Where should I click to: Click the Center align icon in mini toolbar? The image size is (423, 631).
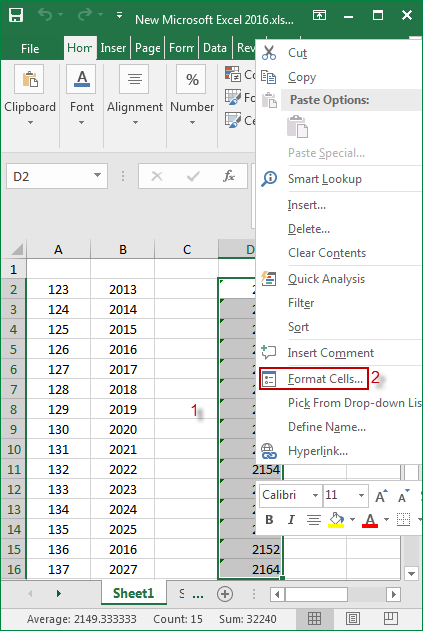(x=314, y=520)
